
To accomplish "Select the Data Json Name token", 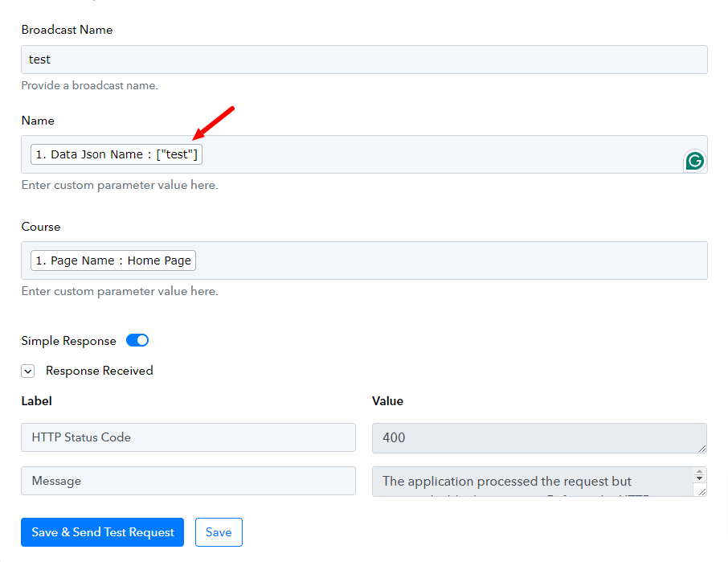I will [117, 154].
